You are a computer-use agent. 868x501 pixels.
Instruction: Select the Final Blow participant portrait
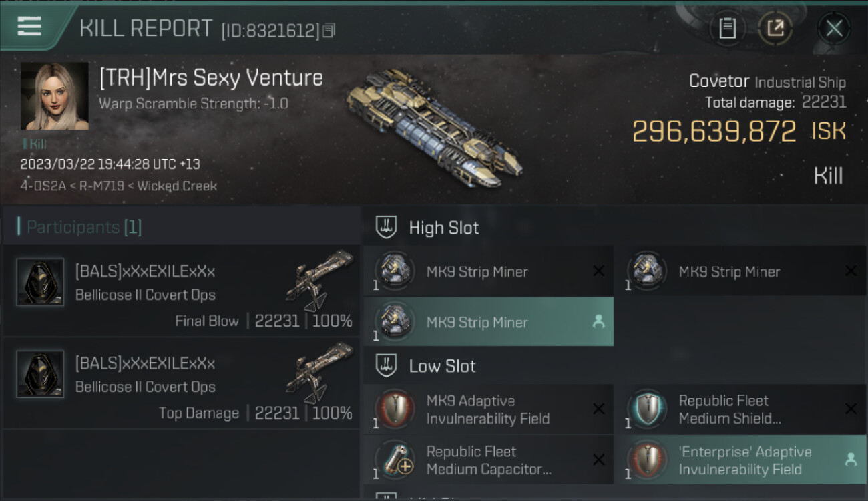coord(40,283)
